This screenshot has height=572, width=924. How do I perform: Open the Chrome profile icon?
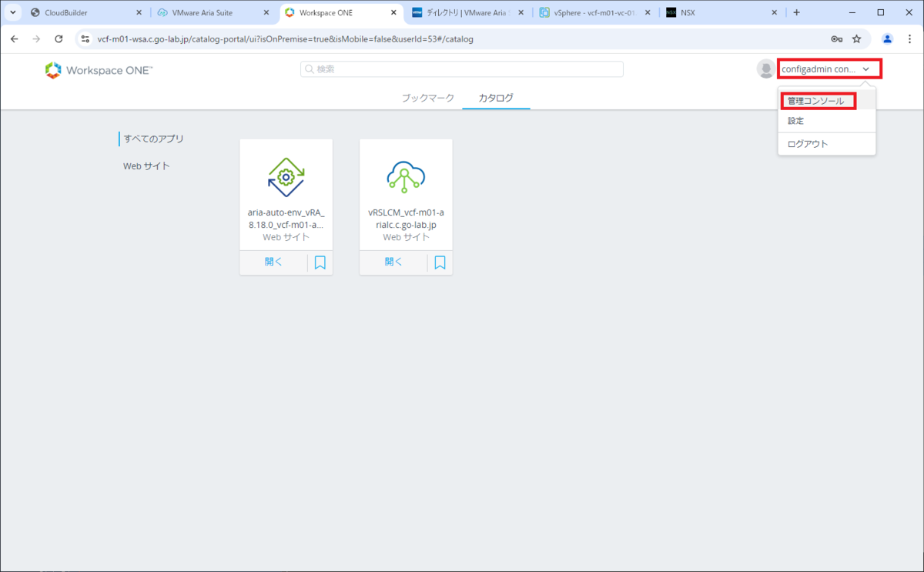[887, 38]
